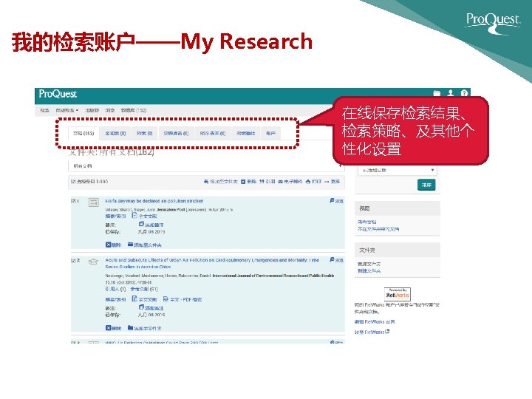Screen dimensions: 532x399
Task: Expand the 更多 more options in toolbar
Action: (332, 182)
